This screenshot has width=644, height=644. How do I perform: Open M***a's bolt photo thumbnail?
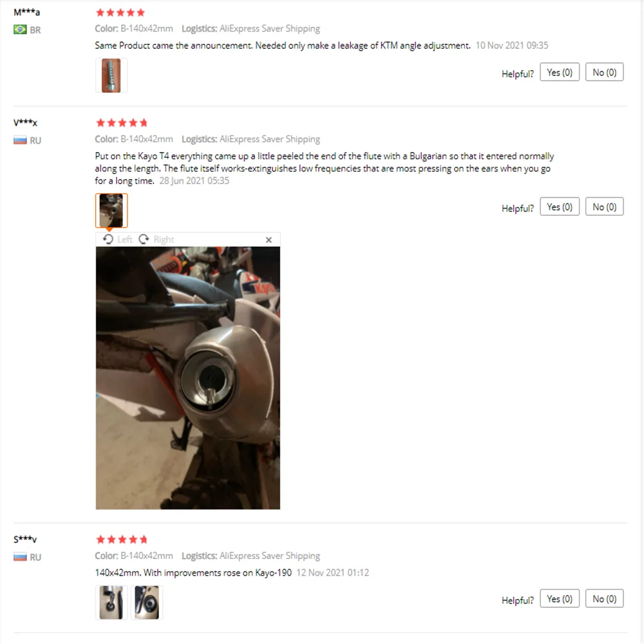click(111, 75)
